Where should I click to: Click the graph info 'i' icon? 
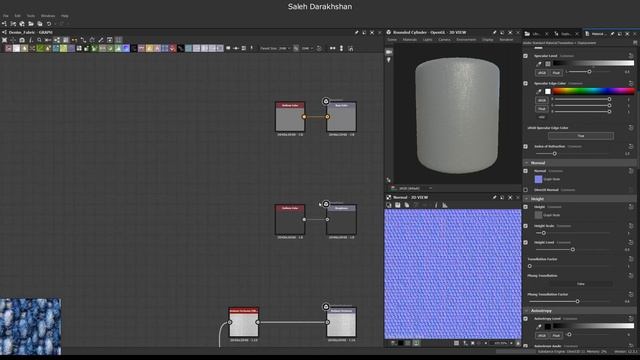click(x=31, y=40)
